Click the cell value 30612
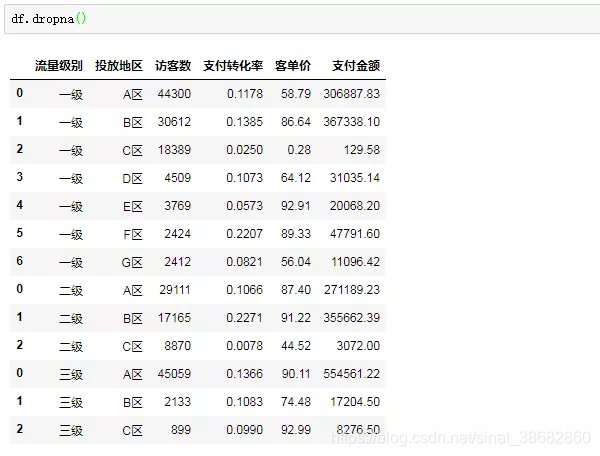The width and height of the screenshot is (600, 456). (x=174, y=122)
